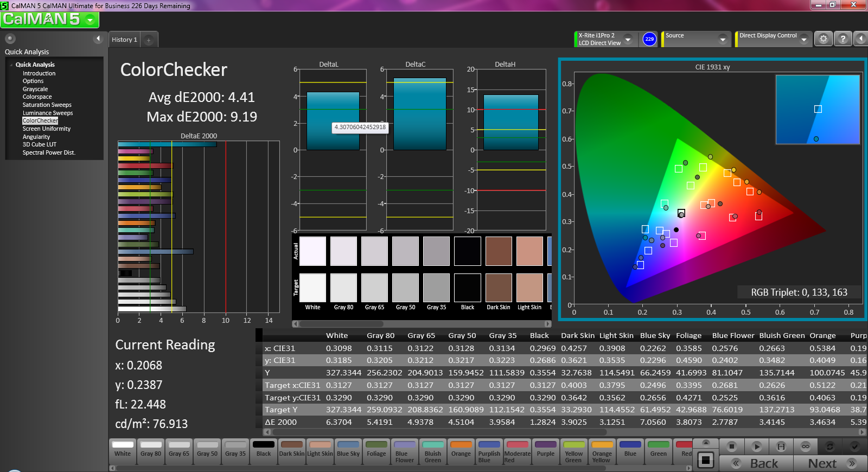The height and width of the screenshot is (472, 868).
Task: Open Screen Uniformity workflow page
Action: 47,129
